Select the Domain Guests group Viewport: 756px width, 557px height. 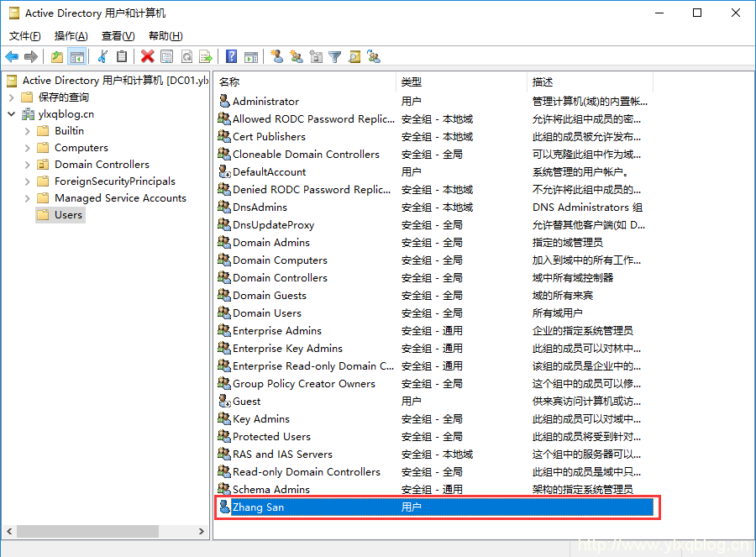(270, 296)
